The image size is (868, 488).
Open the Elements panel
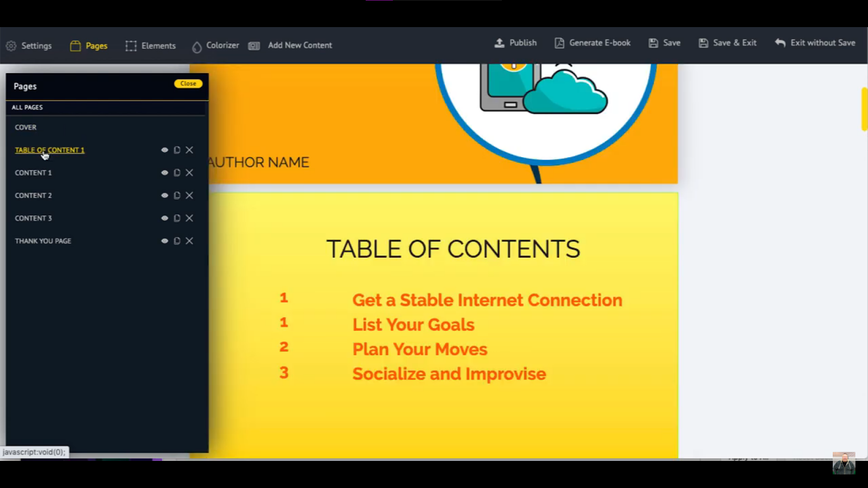tap(150, 46)
